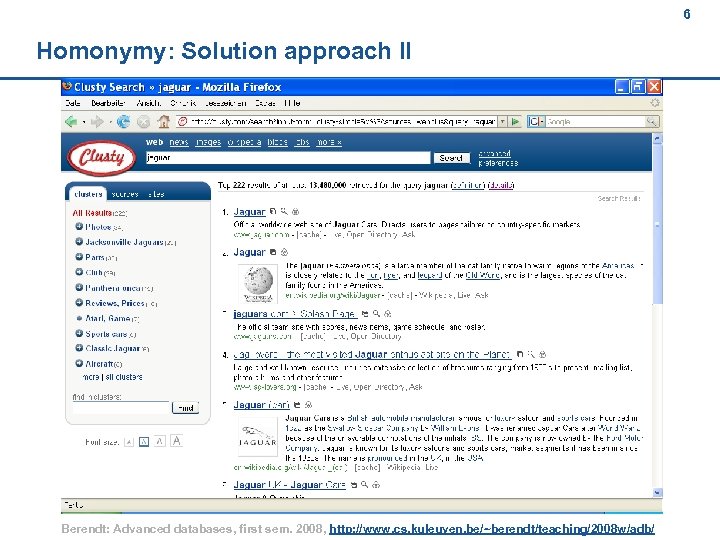Click the magnifier icon in the Google search box

(651, 122)
